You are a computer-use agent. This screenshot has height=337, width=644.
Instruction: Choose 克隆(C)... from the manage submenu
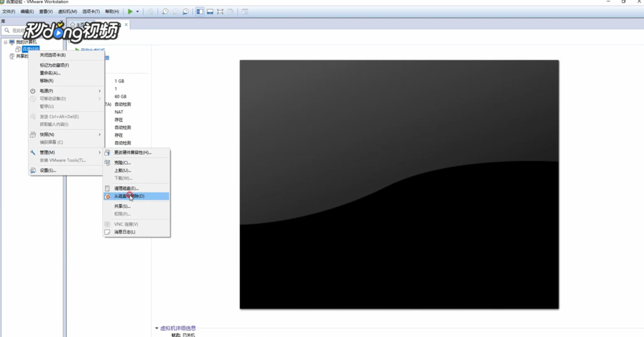[123, 163]
